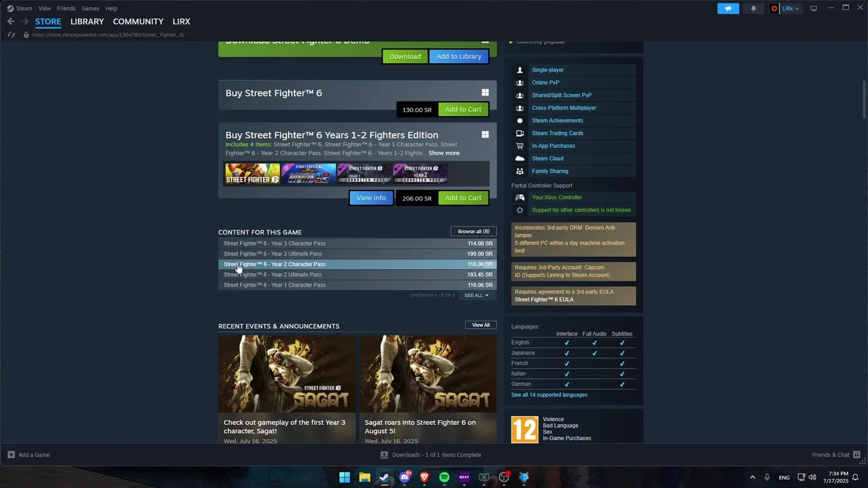Select Year 2 Ultimate Pass row

tap(357, 274)
